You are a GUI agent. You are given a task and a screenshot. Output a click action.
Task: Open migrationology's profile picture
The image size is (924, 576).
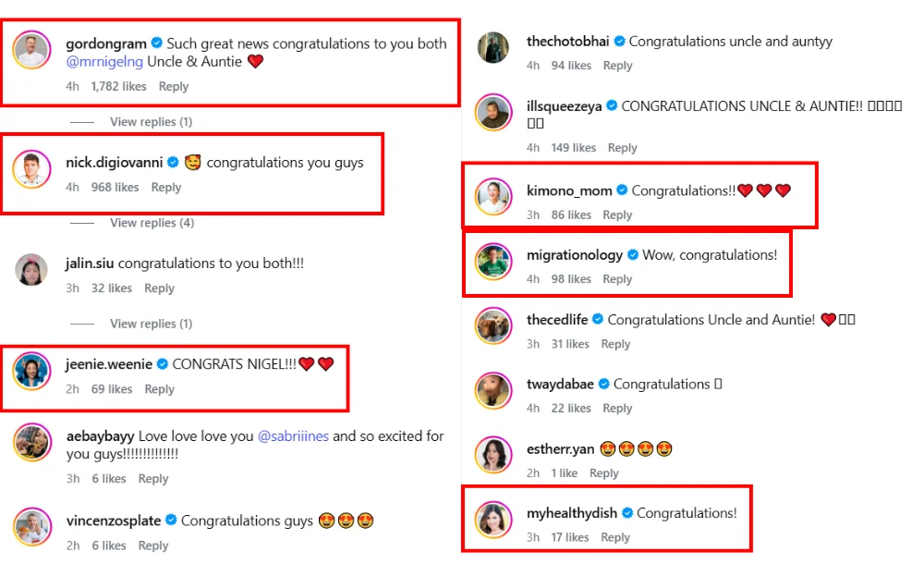pos(493,262)
